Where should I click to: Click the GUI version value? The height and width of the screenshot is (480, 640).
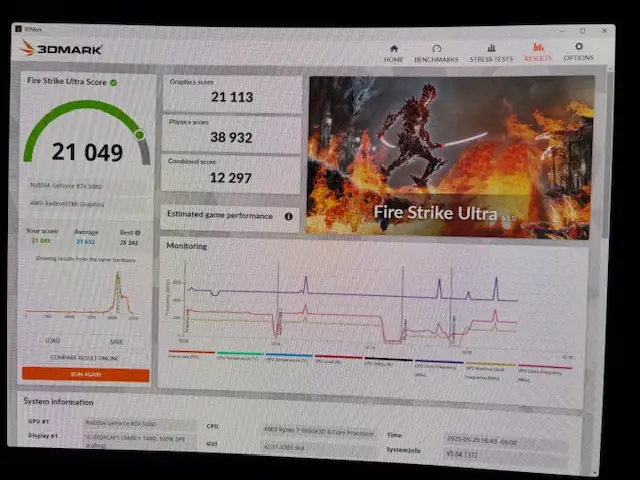(319, 447)
